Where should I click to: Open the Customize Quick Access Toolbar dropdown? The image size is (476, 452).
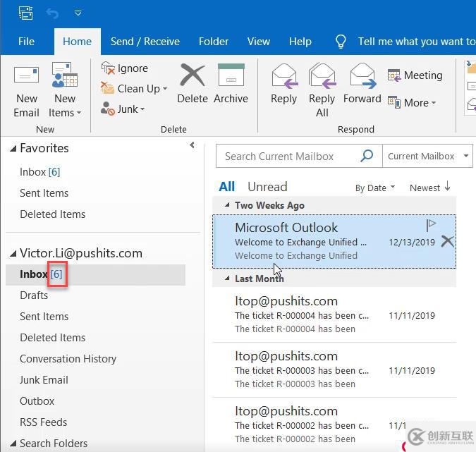pos(78,13)
